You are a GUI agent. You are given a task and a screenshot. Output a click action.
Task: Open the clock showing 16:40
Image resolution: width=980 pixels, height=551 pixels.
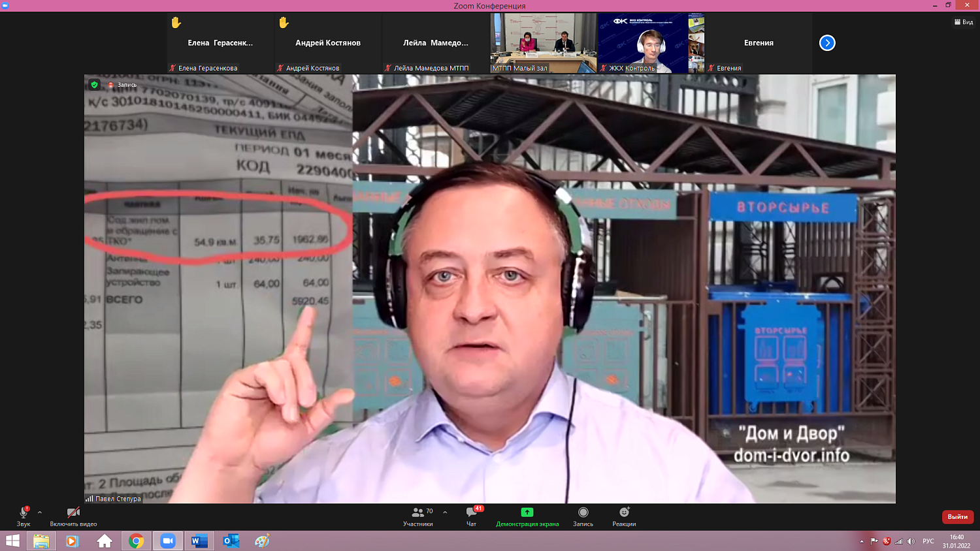coord(956,541)
